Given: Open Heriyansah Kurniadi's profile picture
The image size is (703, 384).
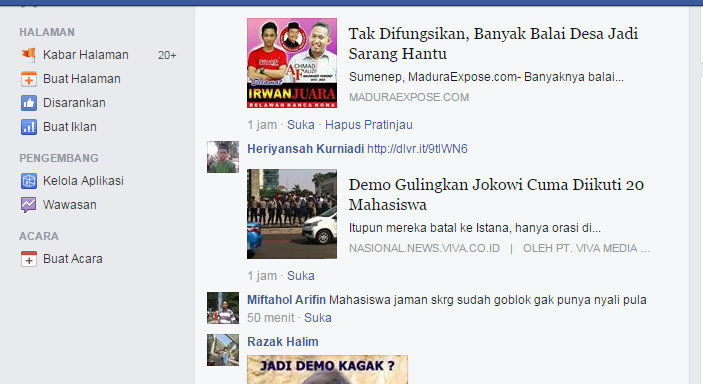Looking at the screenshot, I should 223,157.
